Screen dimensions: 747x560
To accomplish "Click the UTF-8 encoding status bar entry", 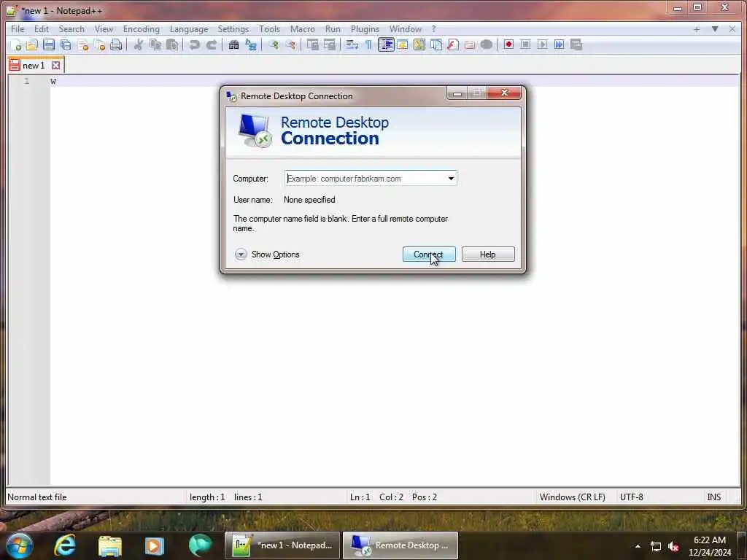I will pyautogui.click(x=631, y=497).
